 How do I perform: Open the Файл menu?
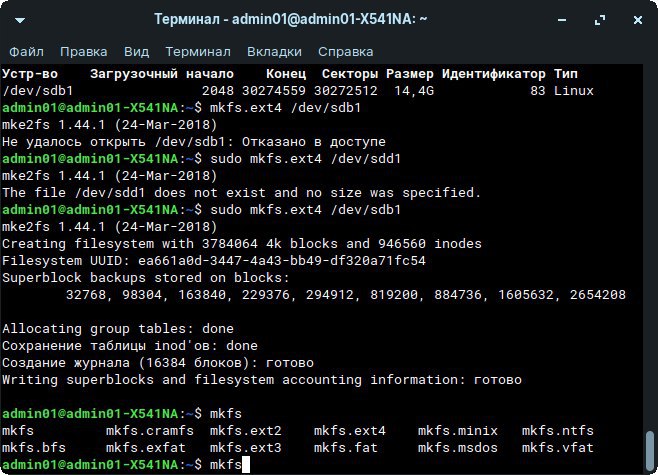(x=26, y=51)
